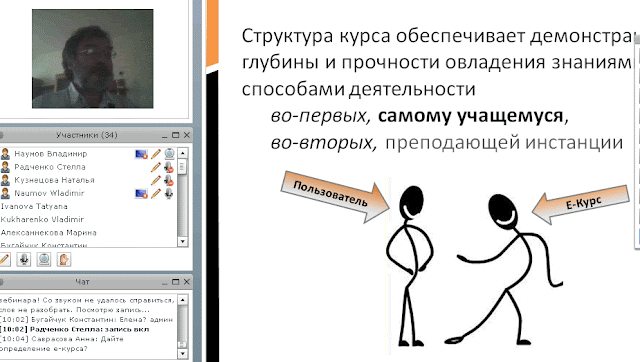Close the Участники (34) panel
The height and width of the screenshot is (362, 640).
[187, 135]
